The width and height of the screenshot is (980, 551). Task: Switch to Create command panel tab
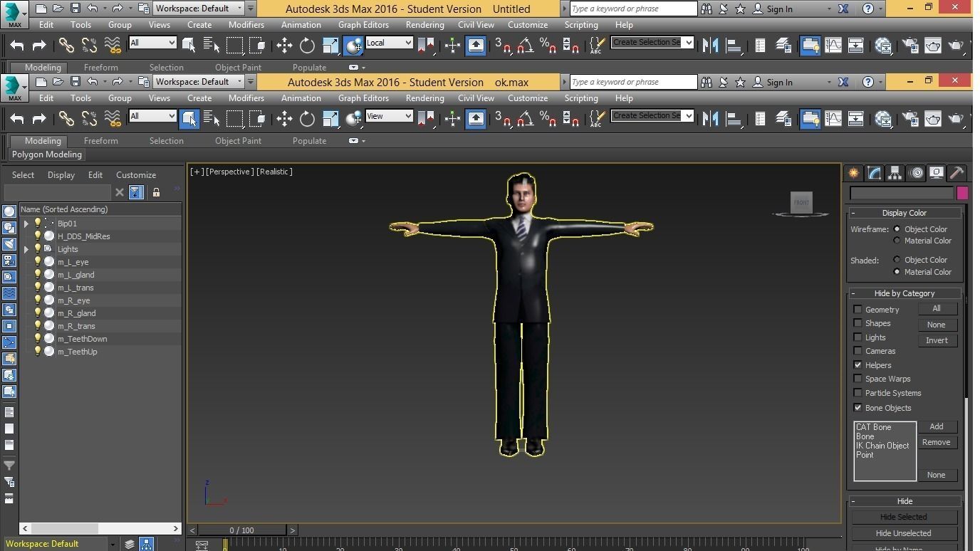pos(853,173)
